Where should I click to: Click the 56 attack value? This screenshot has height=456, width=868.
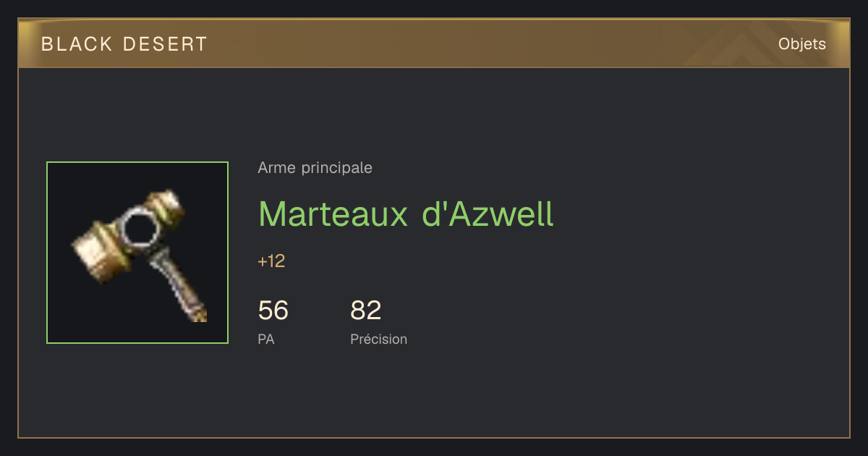pos(273,311)
